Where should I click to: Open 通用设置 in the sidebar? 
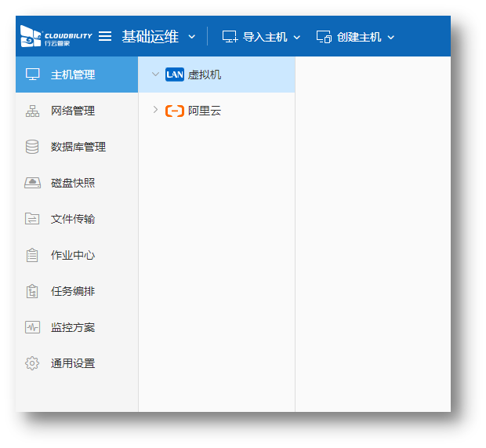77,363
